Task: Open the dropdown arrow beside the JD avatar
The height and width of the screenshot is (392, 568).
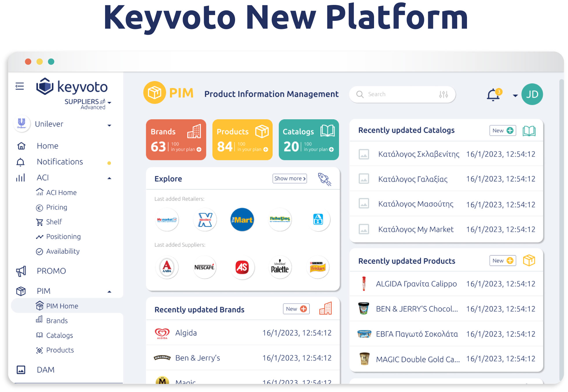Action: (515, 95)
